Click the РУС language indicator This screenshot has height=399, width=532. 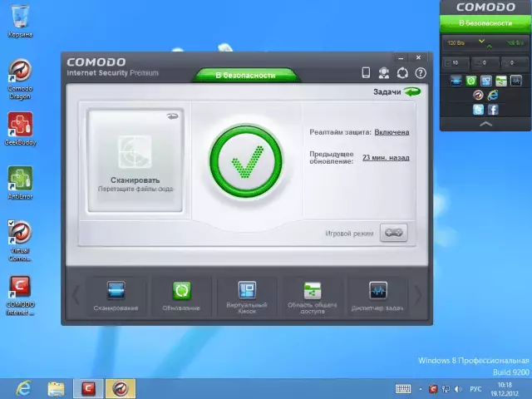tap(475, 389)
